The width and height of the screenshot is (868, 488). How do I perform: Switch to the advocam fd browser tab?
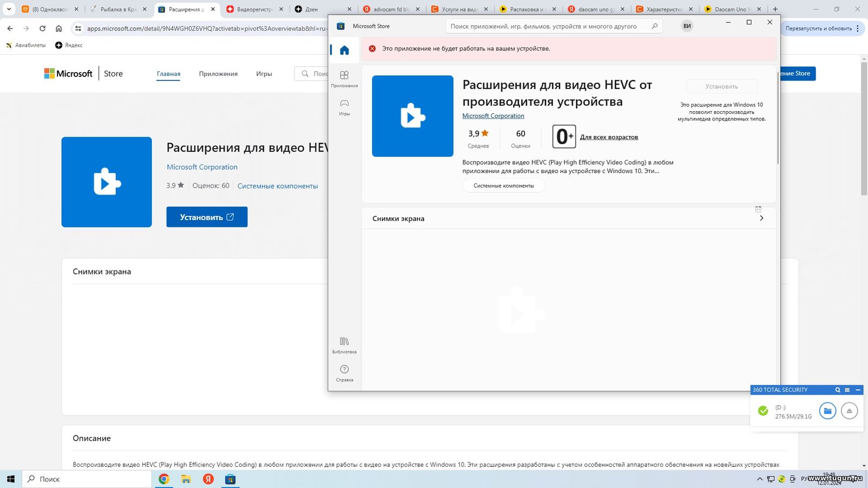coord(391,9)
